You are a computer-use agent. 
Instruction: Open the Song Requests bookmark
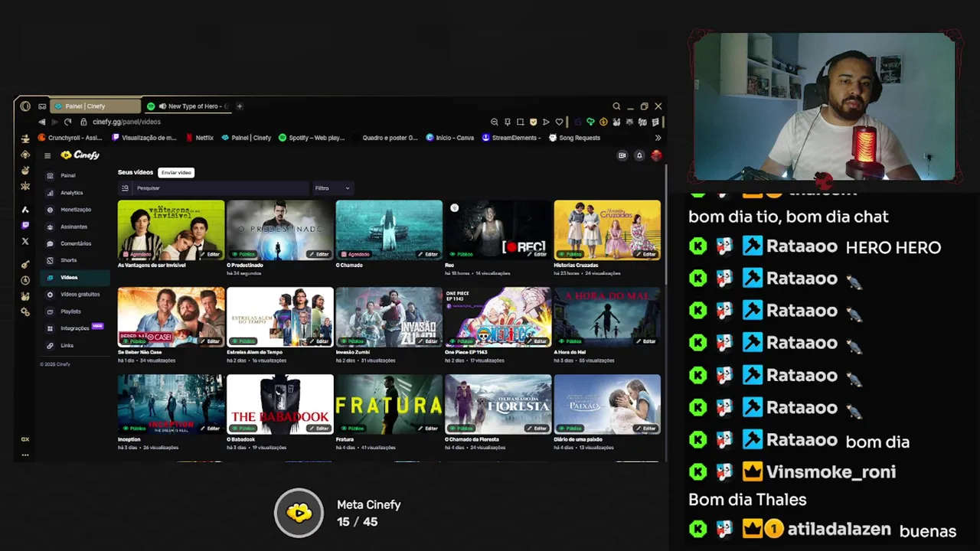[x=574, y=138]
